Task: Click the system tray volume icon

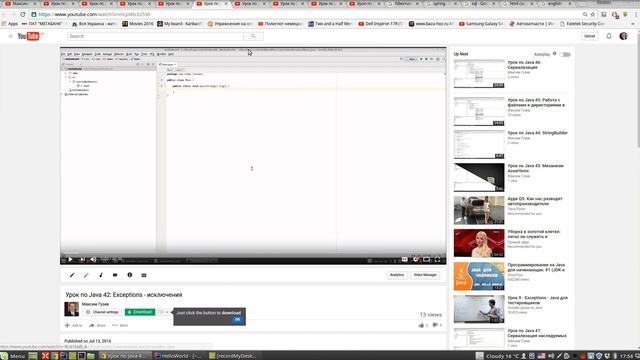Action: [x=551, y=356]
